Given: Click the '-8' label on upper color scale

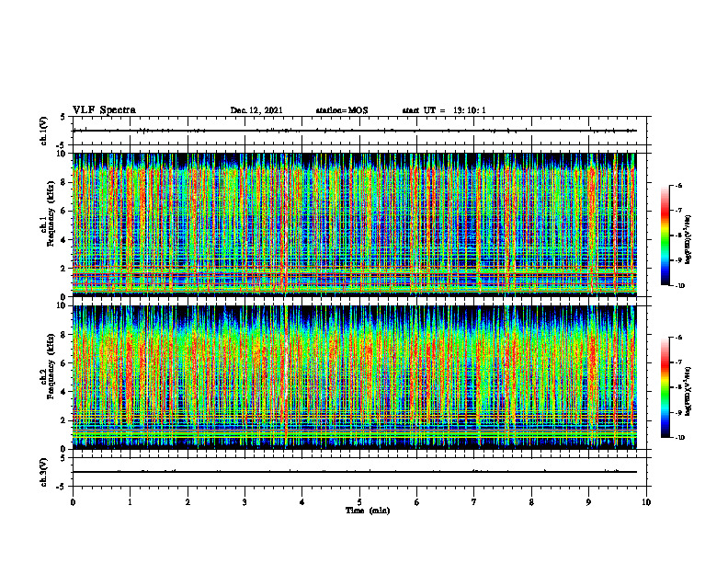Looking at the screenshot, I should click(x=678, y=236).
